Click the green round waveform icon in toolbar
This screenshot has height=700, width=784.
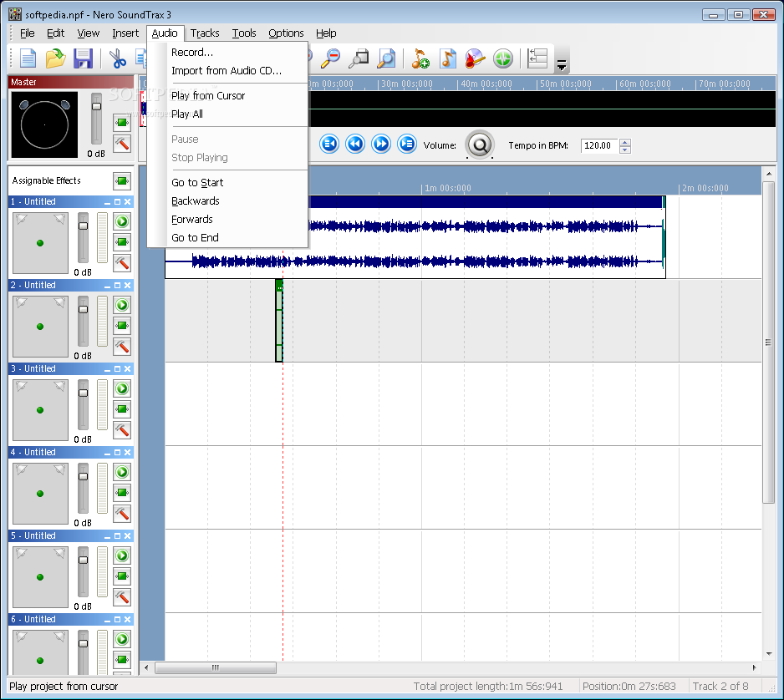[503, 58]
